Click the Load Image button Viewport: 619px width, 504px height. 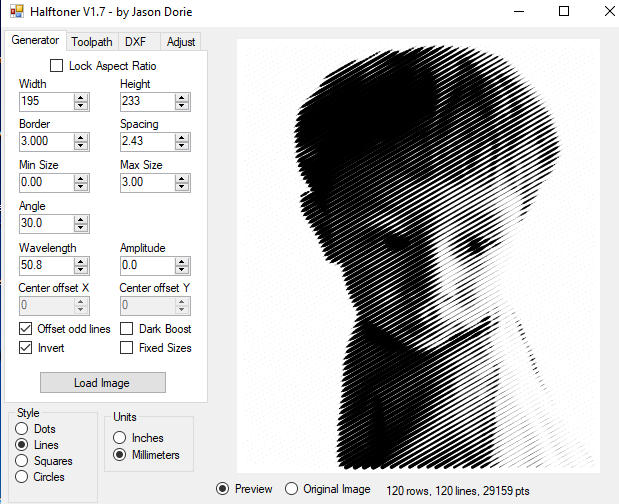pyautogui.click(x=103, y=382)
